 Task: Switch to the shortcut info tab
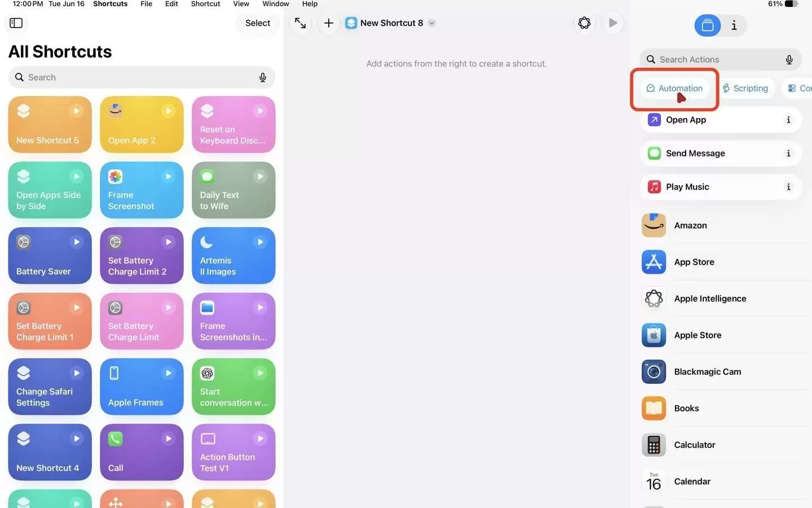734,25
